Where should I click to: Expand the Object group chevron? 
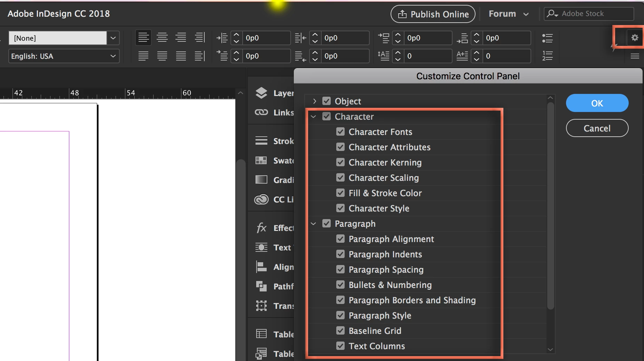314,101
